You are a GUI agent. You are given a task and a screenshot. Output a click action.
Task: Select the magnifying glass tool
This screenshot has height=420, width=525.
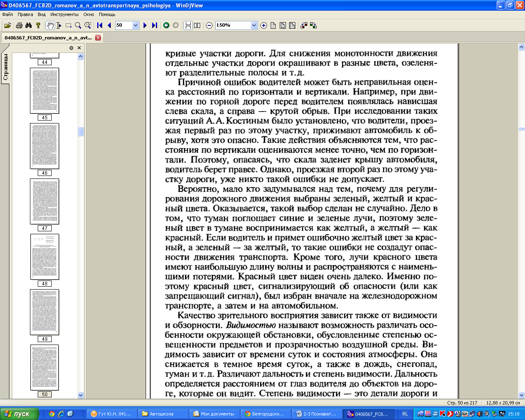pos(78,25)
